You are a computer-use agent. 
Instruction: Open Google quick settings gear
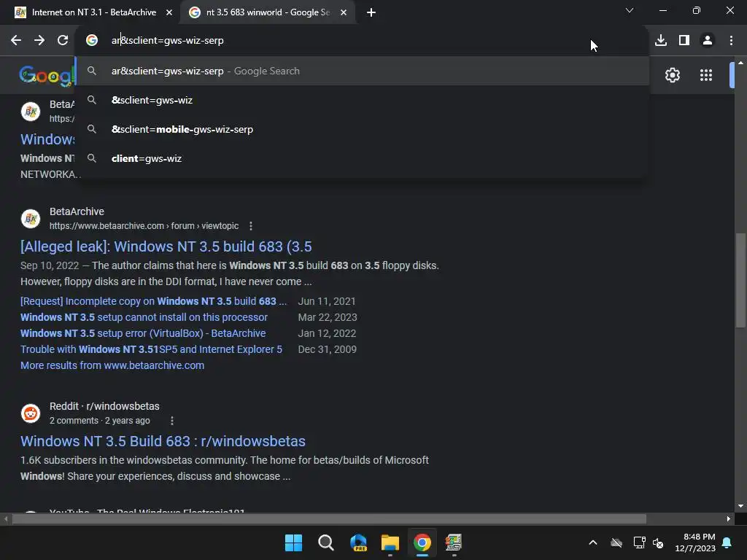[x=672, y=75]
